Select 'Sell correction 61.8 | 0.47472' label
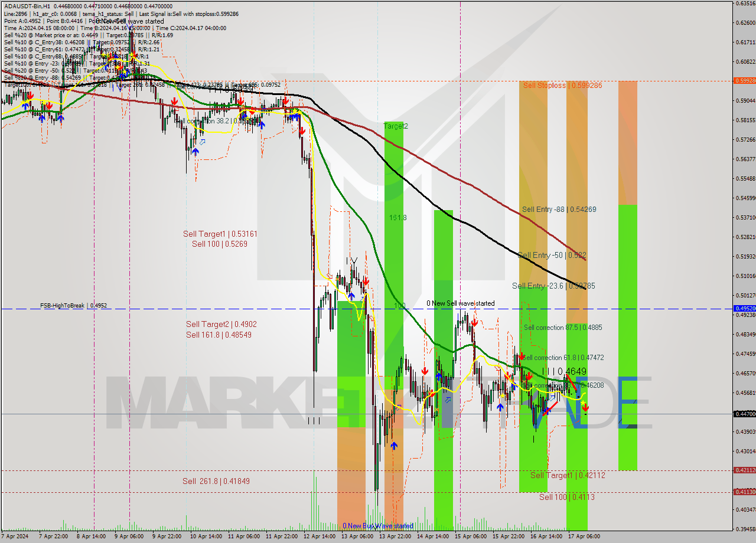Screen dimensions: 756x543 point(563,358)
